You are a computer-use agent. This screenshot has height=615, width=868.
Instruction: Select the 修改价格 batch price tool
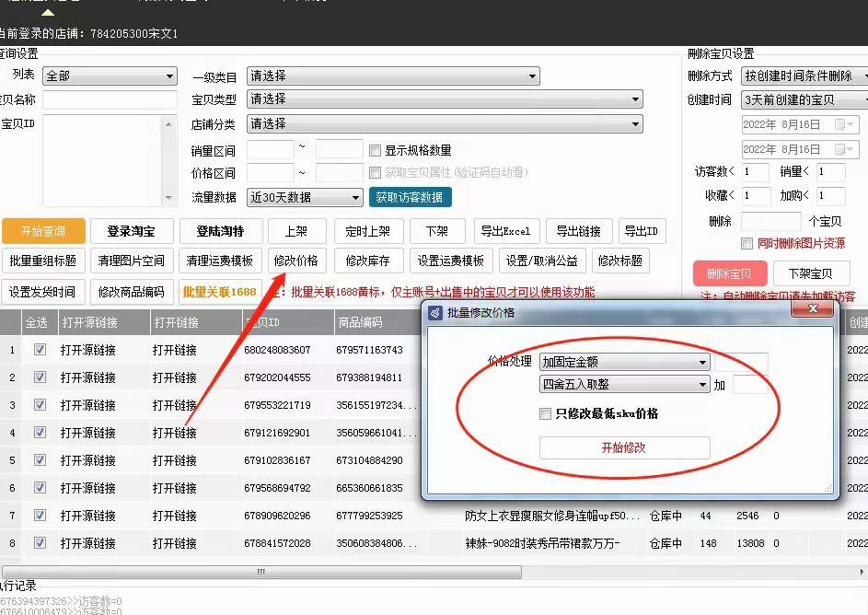click(295, 261)
